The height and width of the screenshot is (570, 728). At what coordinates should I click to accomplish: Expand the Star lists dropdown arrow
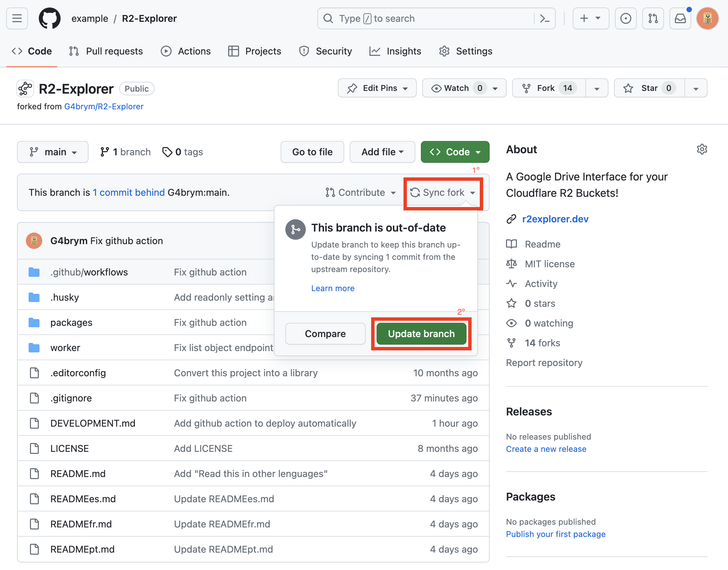point(696,88)
